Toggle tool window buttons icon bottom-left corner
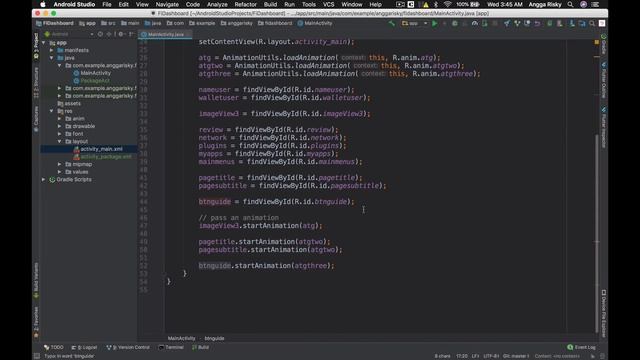Viewport: 640px width, 360px height. [37, 356]
